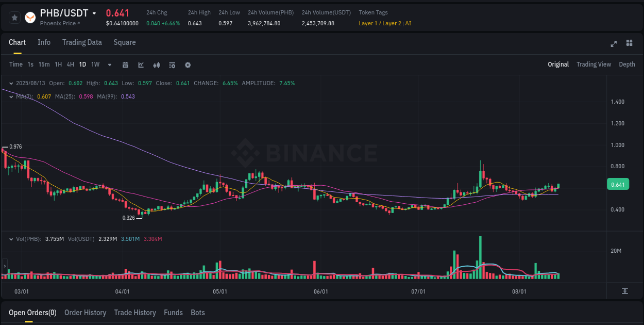Collapse the MA indicator row
This screenshot has width=644, height=325.
pos(11,96)
